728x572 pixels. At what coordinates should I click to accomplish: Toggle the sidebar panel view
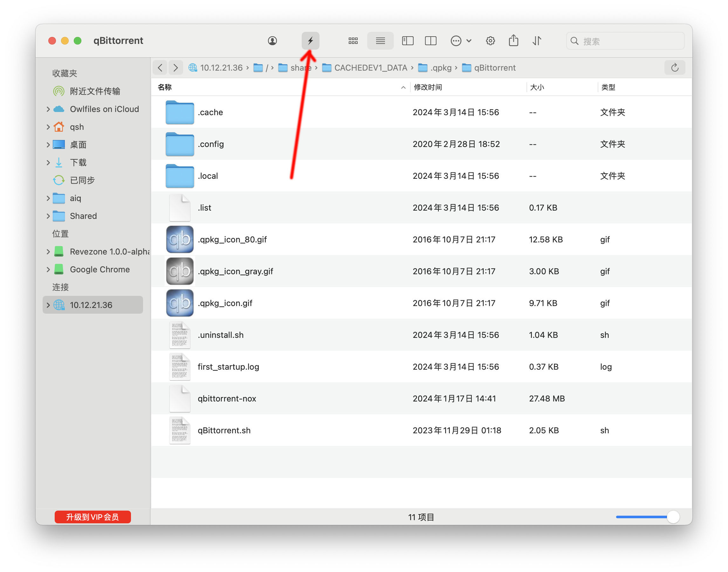[x=408, y=41]
